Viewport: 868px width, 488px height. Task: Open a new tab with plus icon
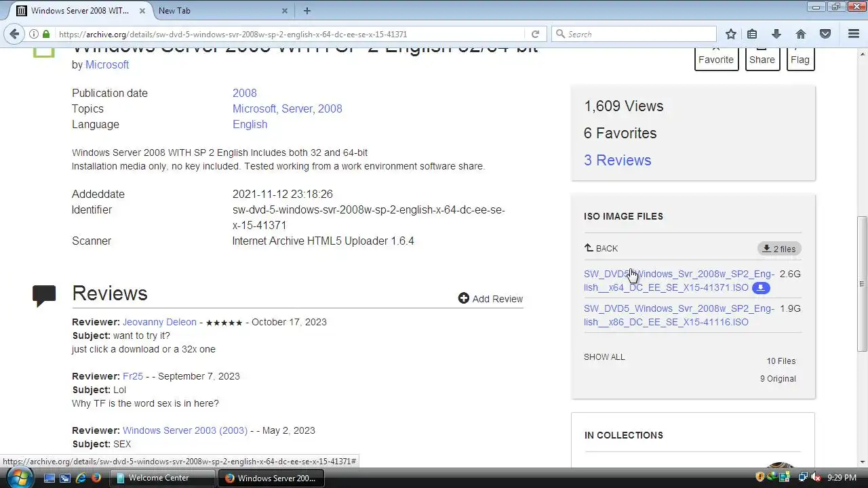point(307,10)
